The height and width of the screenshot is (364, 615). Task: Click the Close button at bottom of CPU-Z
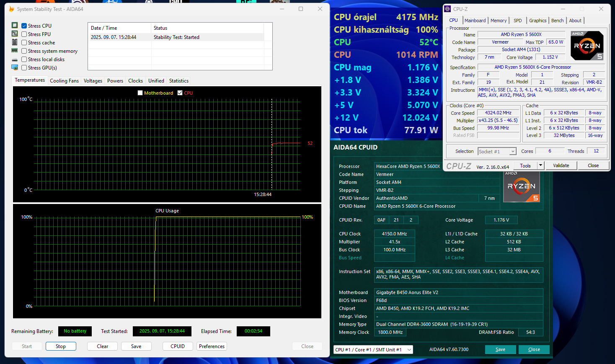593,165
